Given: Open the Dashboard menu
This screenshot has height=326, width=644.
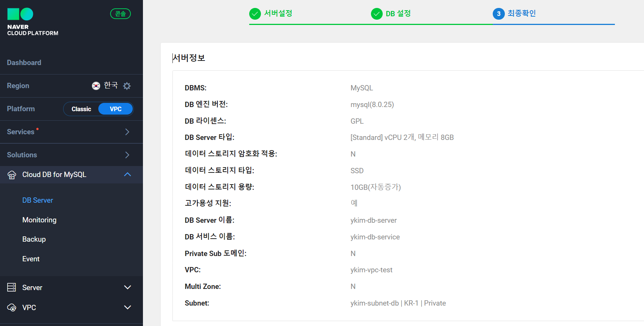Looking at the screenshot, I should [24, 63].
